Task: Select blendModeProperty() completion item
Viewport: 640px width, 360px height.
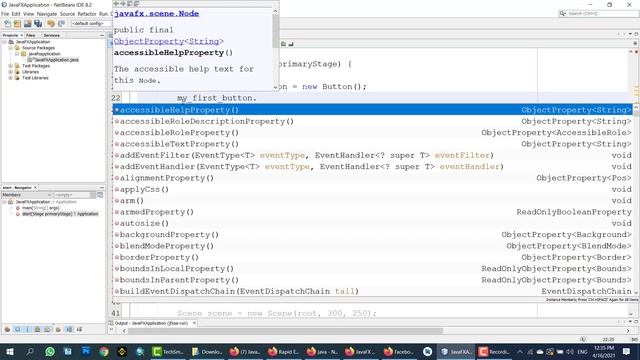Action: [373, 246]
